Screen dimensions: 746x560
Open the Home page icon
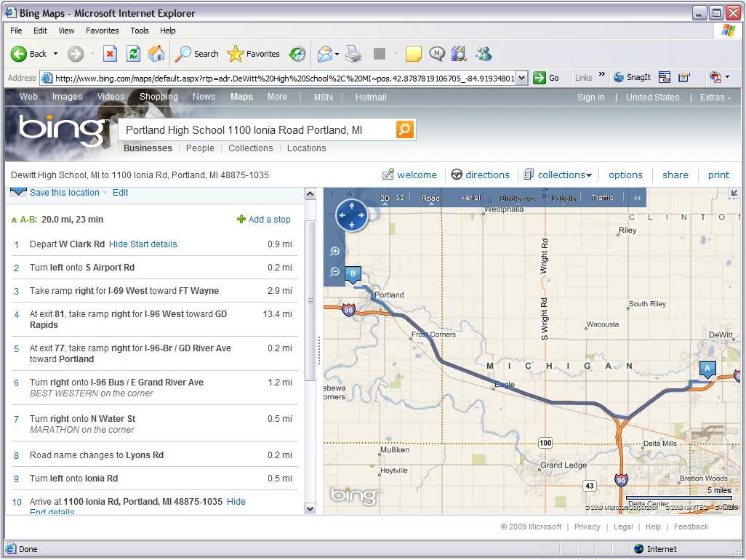coord(156,54)
